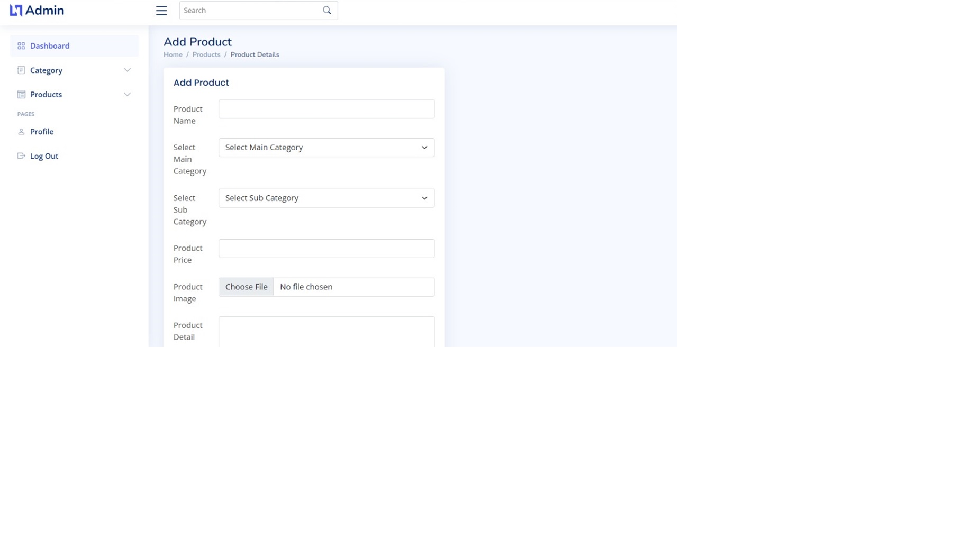Click the 'Product Detail' field label
980x549 pixels.
coord(188,331)
